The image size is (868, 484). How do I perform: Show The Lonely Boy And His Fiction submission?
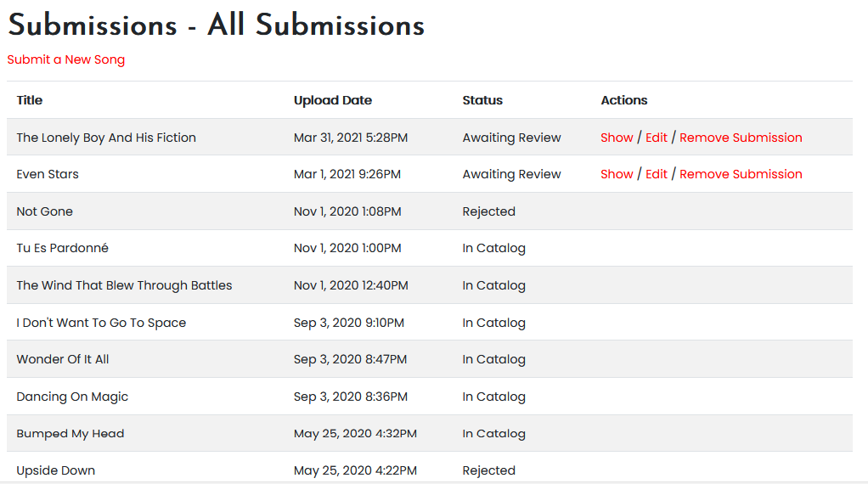pos(617,138)
